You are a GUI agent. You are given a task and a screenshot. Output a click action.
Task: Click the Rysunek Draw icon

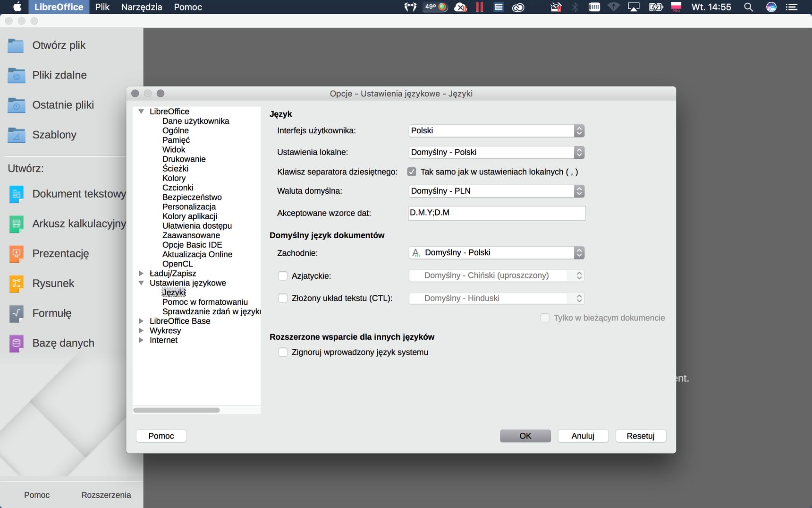[16, 284]
